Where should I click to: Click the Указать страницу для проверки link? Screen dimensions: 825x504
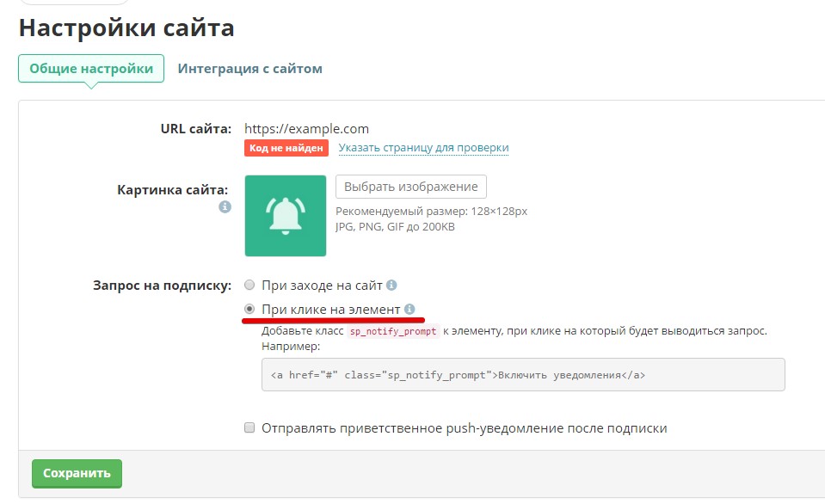(x=423, y=148)
